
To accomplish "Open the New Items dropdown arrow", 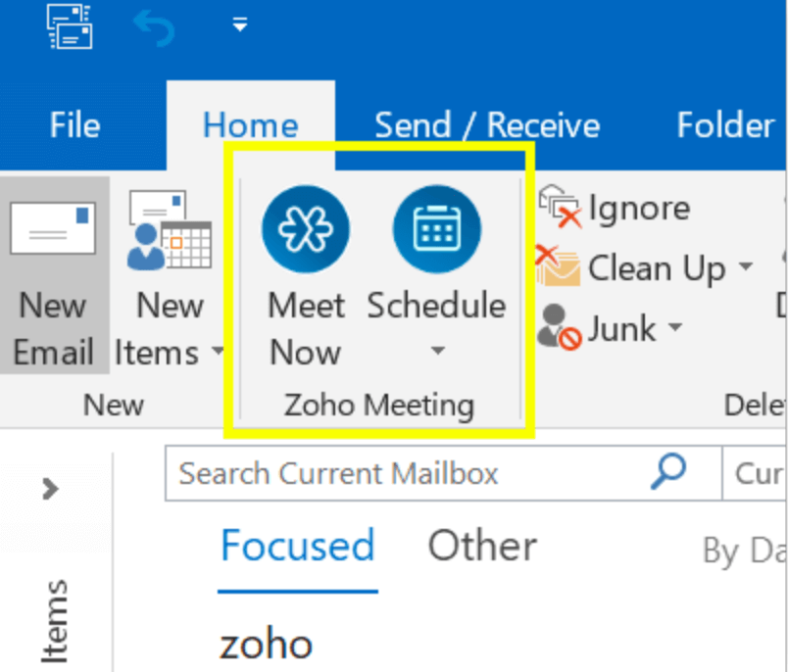I will [x=218, y=353].
